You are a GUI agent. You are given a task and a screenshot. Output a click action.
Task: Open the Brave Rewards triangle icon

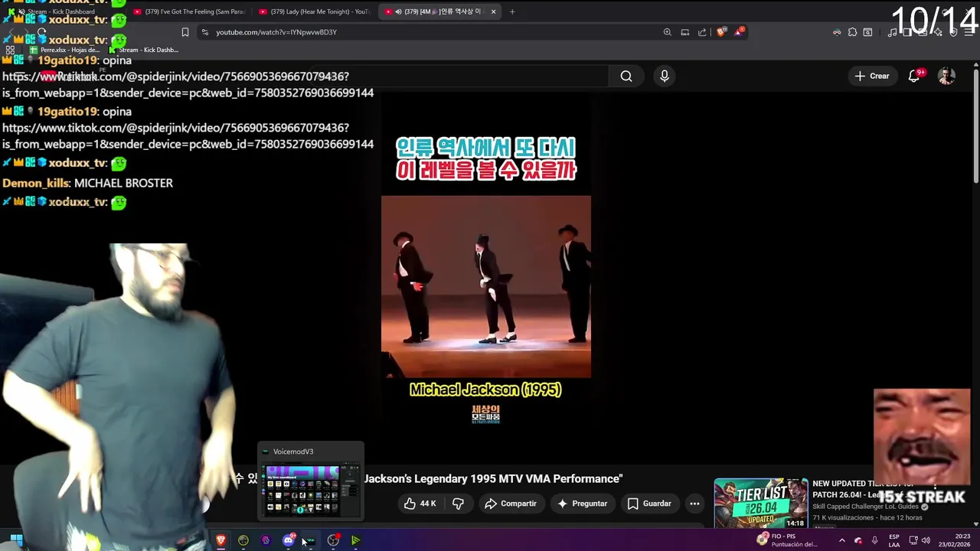coord(740,32)
